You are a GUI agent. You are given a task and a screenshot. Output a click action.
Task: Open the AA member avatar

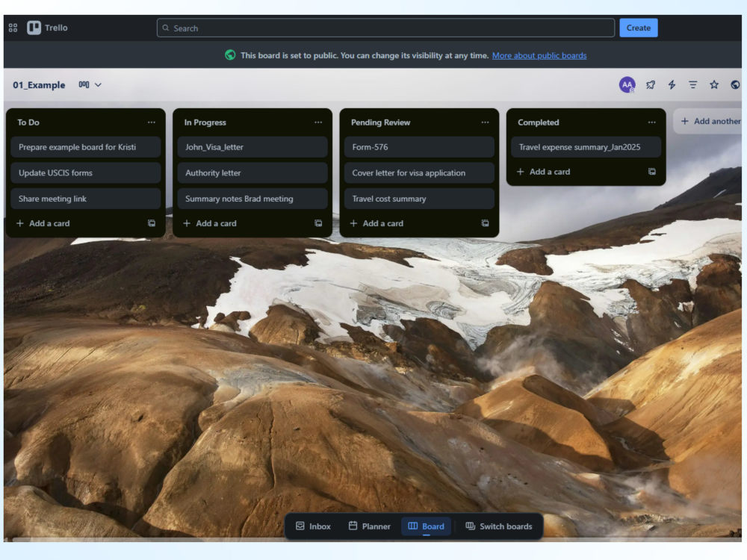click(x=627, y=85)
